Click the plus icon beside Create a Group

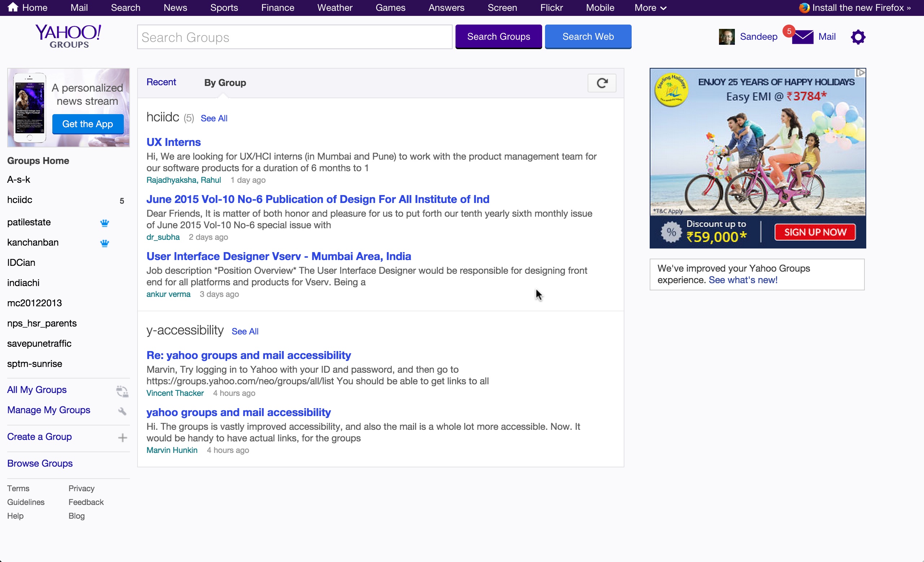click(x=122, y=437)
